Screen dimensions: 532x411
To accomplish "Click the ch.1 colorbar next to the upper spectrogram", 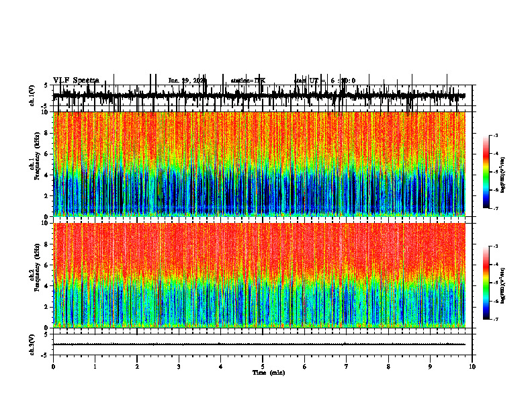I will click(x=486, y=172).
